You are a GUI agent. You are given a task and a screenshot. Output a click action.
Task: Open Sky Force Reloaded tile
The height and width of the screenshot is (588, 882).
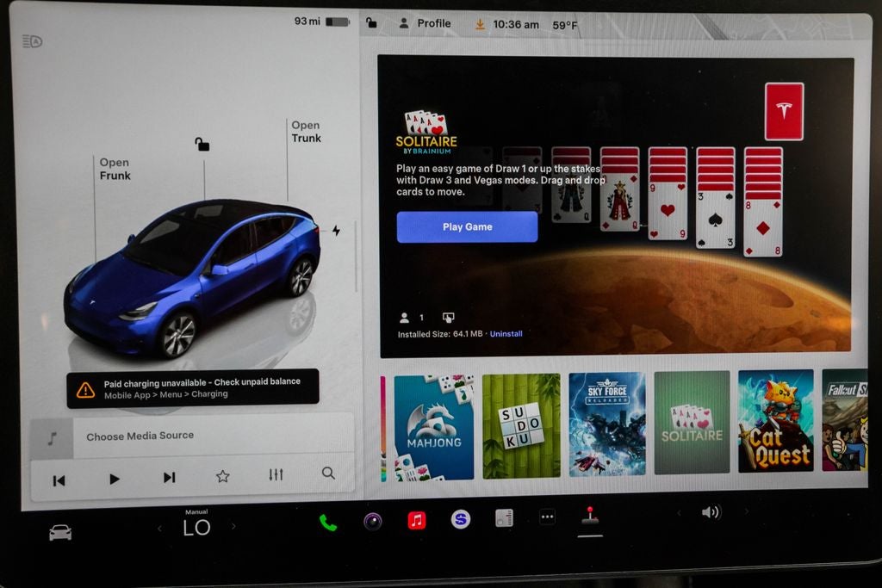607,424
